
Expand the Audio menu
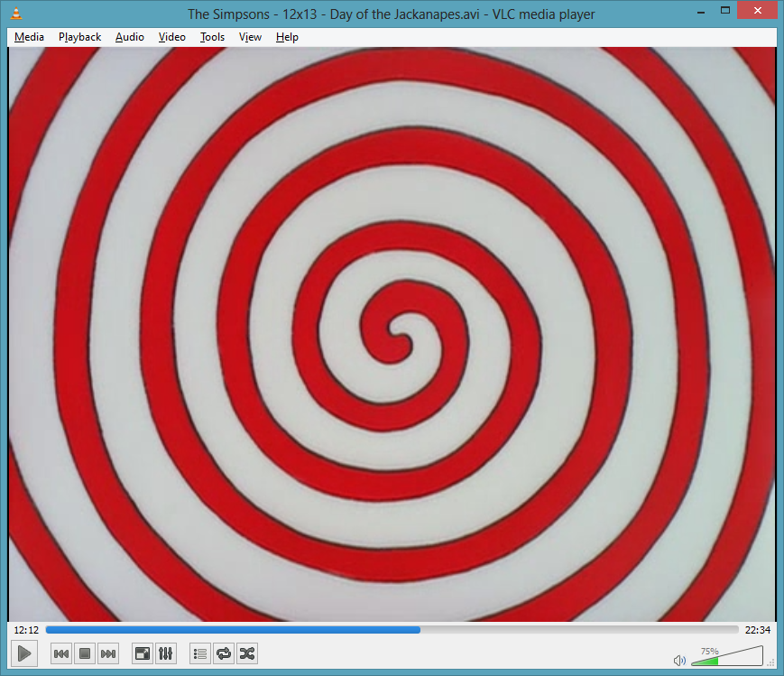pyautogui.click(x=129, y=37)
